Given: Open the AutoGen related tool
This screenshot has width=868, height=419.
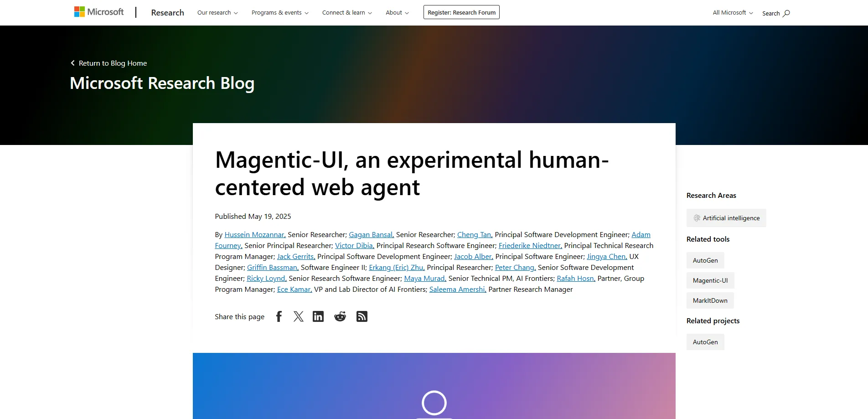Looking at the screenshot, I should (x=705, y=260).
